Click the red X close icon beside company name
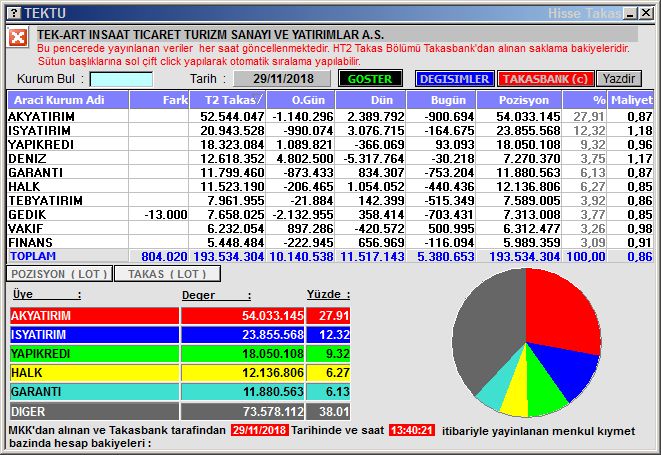 18,38
